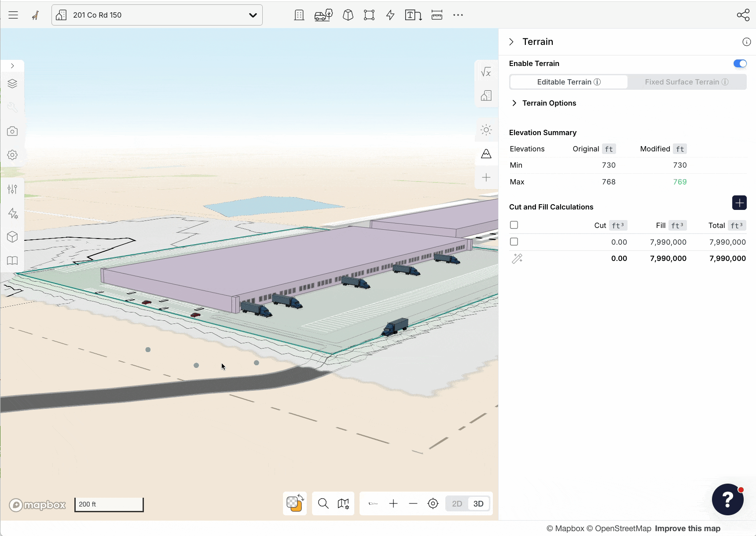This screenshot has width=756, height=536.
Task: Open the sun shadow analysis tool
Action: (x=486, y=129)
